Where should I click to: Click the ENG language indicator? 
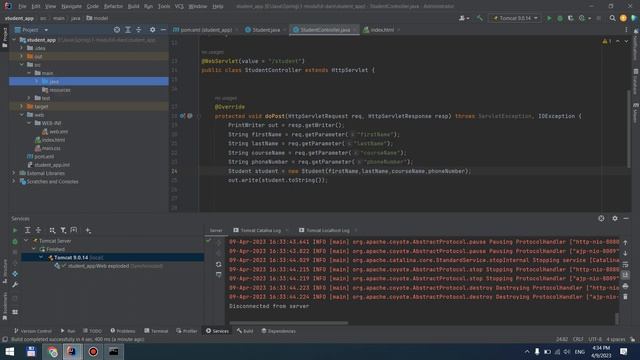coord(580,352)
